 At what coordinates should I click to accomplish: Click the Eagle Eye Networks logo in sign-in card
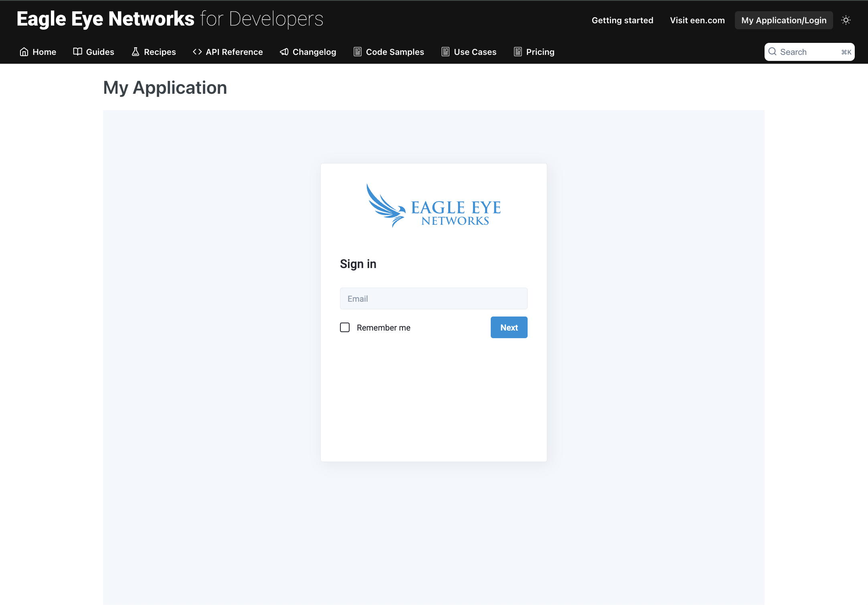pos(434,206)
